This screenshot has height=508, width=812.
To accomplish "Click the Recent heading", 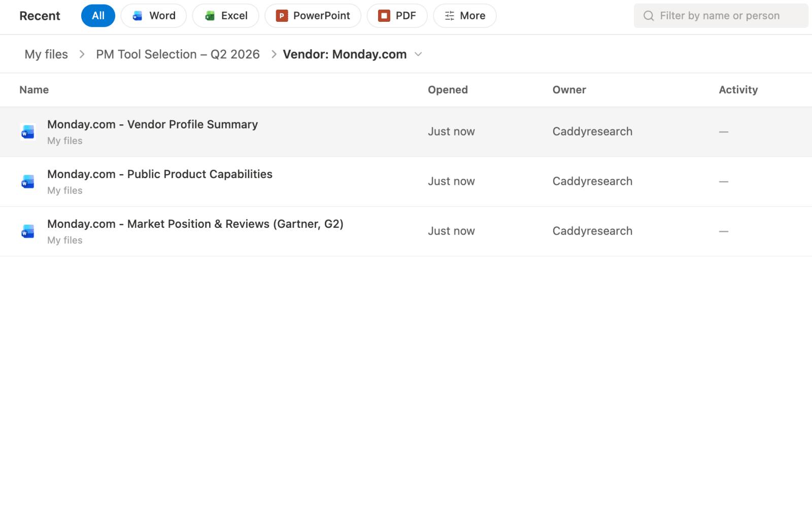I will (40, 16).
